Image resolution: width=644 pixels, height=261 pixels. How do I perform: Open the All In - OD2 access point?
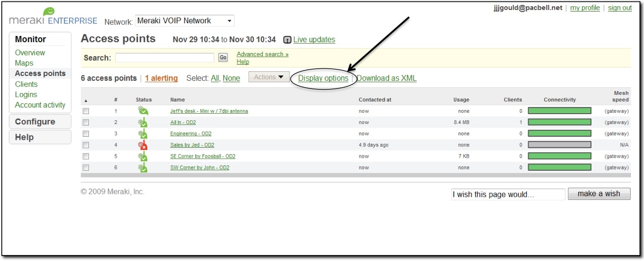(x=183, y=122)
